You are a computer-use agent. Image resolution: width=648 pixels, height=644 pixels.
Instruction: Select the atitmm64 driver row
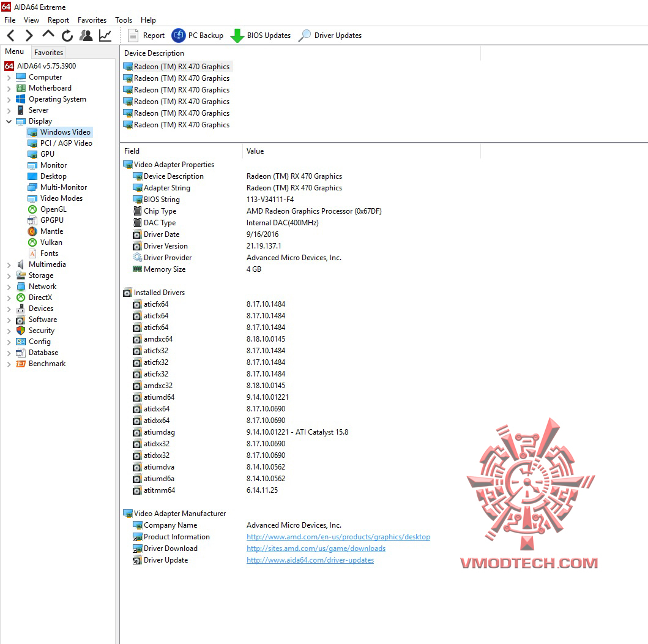coord(205,490)
